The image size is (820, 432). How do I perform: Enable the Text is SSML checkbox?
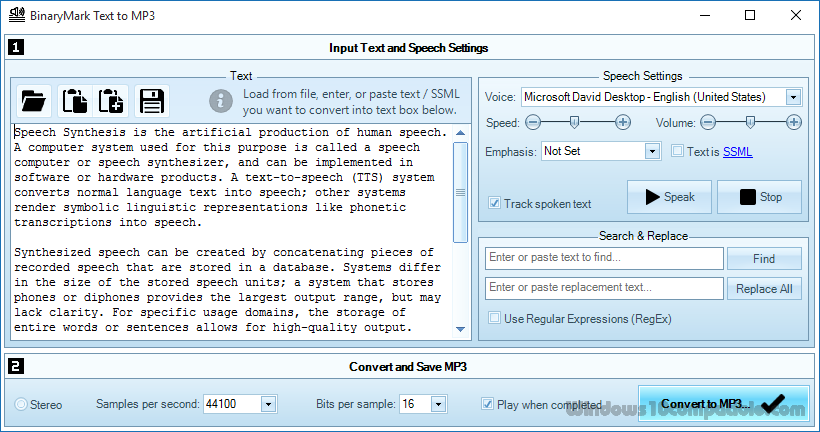[677, 151]
